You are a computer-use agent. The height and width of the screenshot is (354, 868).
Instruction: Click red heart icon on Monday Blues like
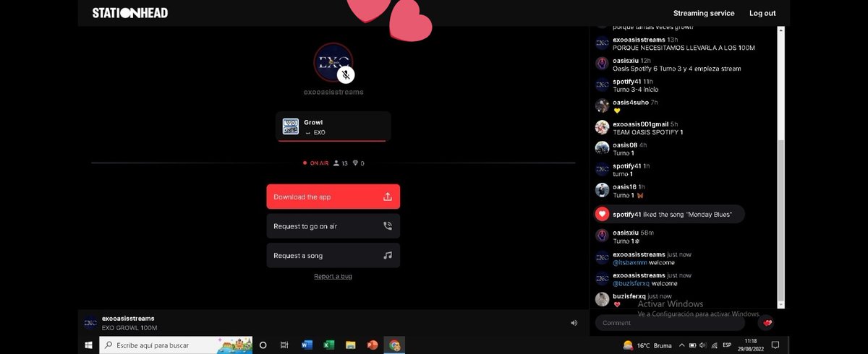(602, 214)
